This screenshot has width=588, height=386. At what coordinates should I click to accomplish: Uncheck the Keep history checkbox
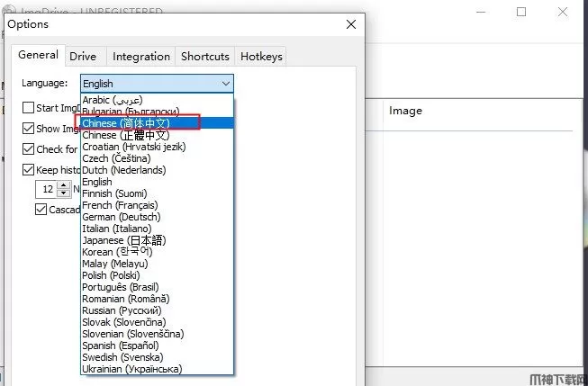(x=29, y=170)
